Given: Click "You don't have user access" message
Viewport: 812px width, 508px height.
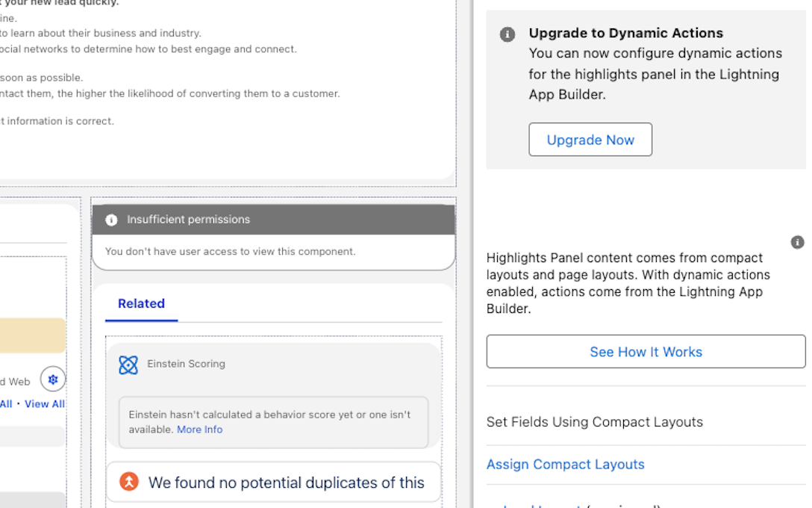Looking at the screenshot, I should pyautogui.click(x=231, y=252).
